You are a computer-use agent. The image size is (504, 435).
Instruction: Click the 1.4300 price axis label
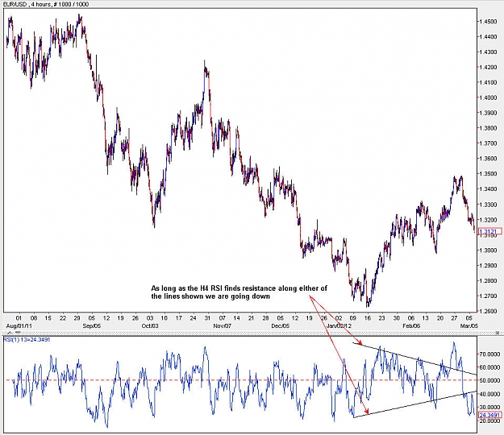point(488,52)
